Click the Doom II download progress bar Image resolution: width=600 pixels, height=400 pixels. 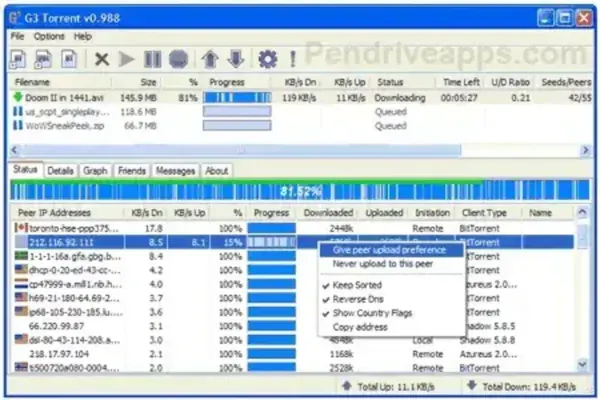click(x=237, y=98)
